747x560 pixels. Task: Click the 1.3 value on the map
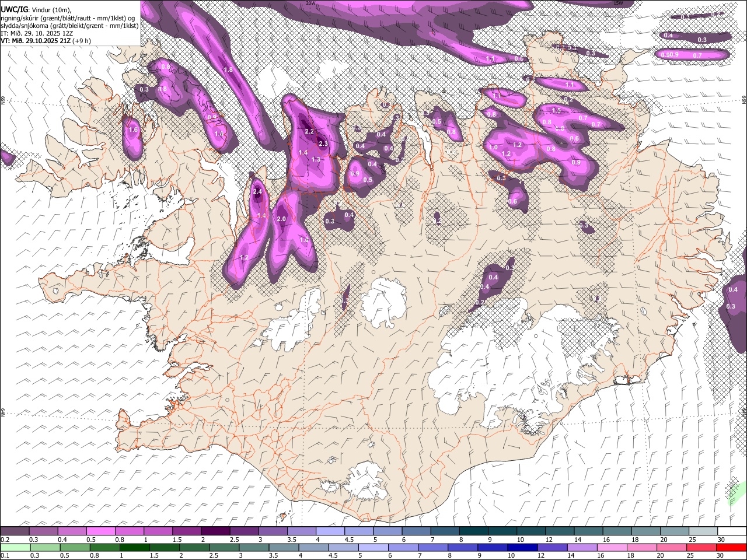click(x=316, y=159)
